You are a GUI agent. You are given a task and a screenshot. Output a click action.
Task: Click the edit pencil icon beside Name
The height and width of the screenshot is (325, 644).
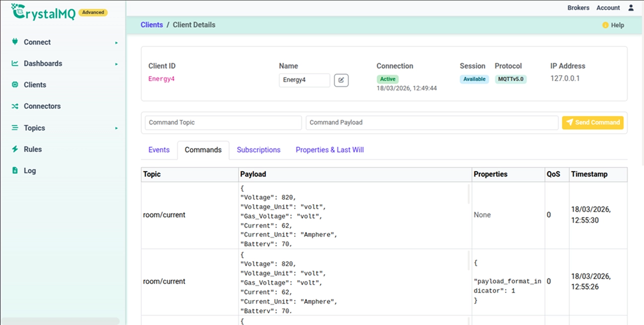341,80
